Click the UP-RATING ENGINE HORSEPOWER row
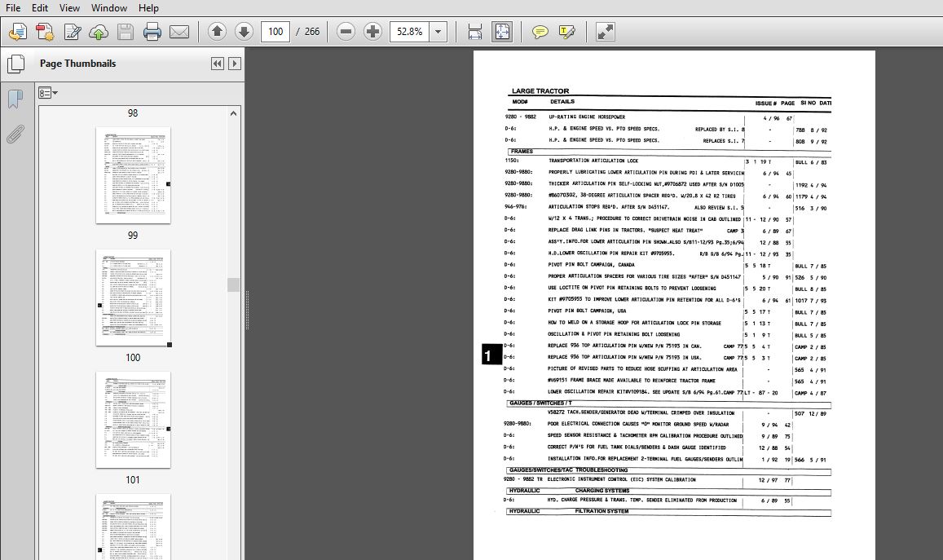Image resolution: width=943 pixels, height=560 pixels. click(x=668, y=117)
